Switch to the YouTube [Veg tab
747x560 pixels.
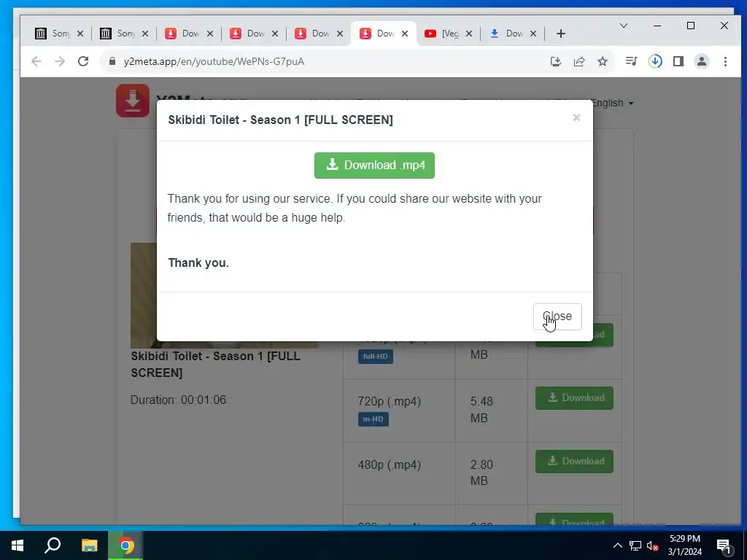click(x=449, y=34)
